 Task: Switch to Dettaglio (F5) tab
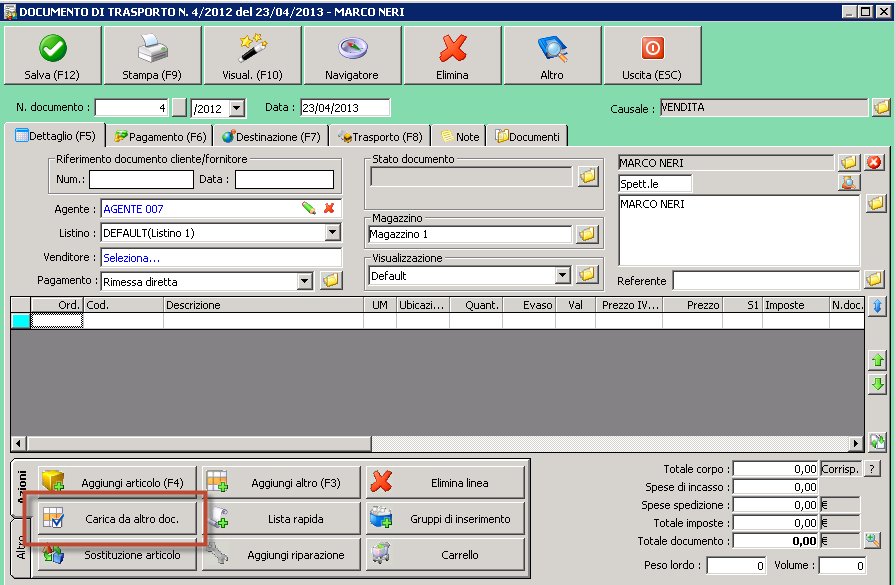(x=55, y=136)
